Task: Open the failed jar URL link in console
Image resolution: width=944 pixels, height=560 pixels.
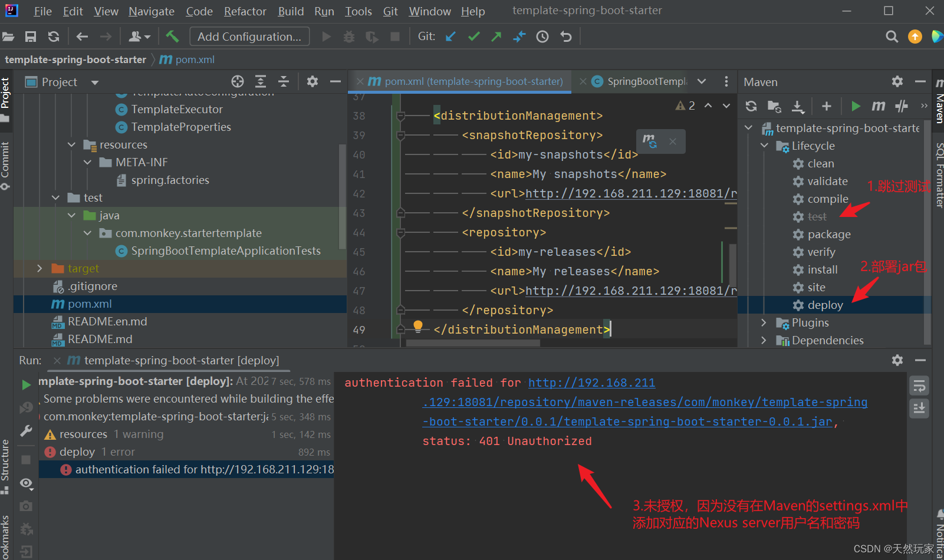Action: [644, 402]
